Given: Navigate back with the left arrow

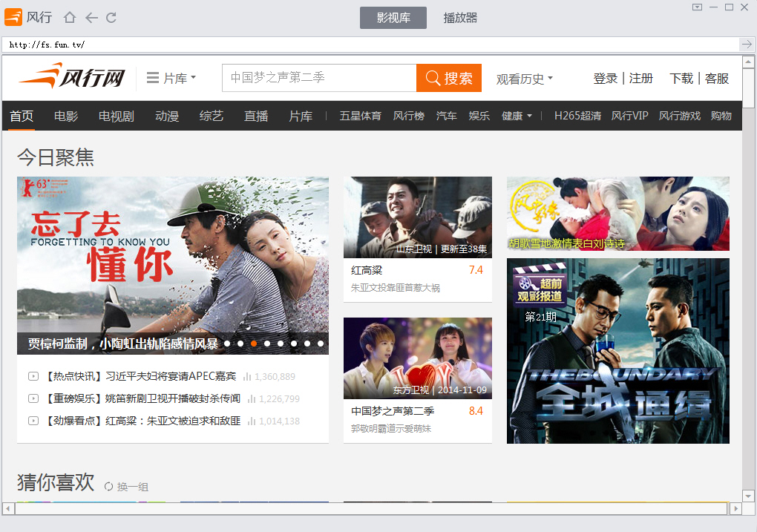Looking at the screenshot, I should (91, 18).
